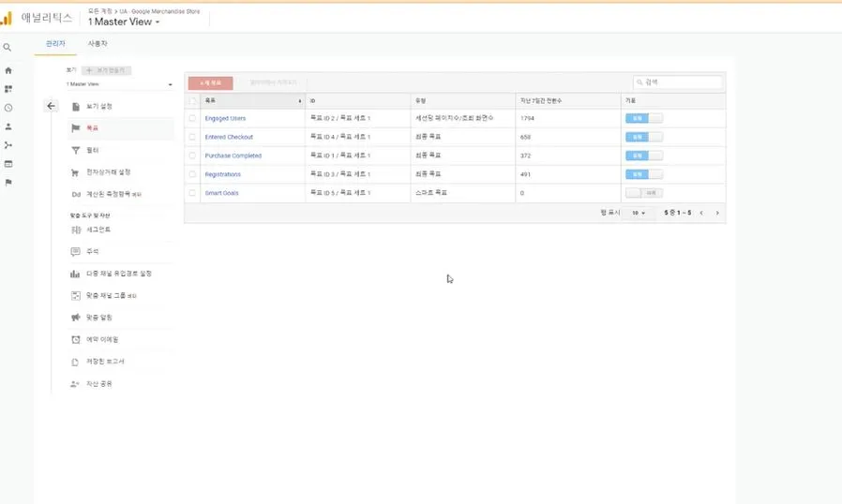Toggle recording for Engaged Users goal

644,118
